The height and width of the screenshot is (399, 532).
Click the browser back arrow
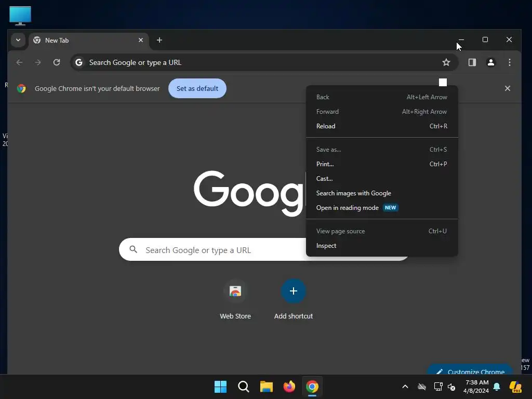(x=19, y=62)
